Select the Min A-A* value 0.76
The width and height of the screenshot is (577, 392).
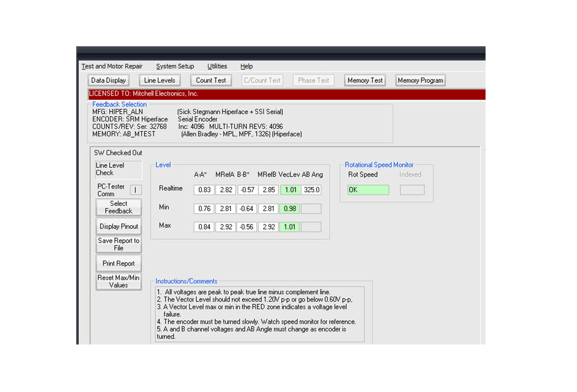[204, 209]
